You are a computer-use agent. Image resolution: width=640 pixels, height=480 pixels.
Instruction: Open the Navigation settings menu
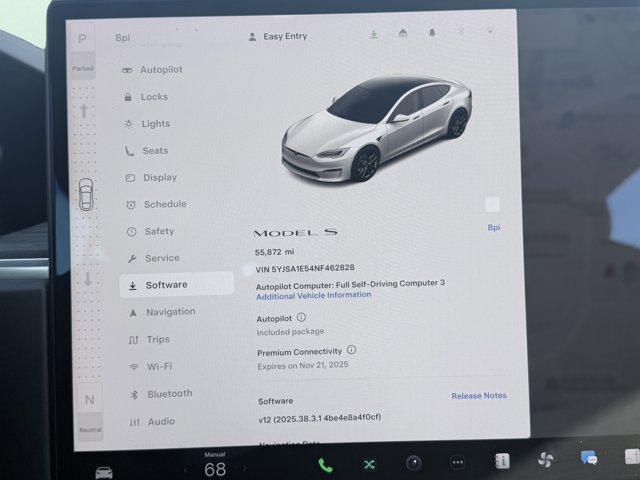click(x=170, y=312)
